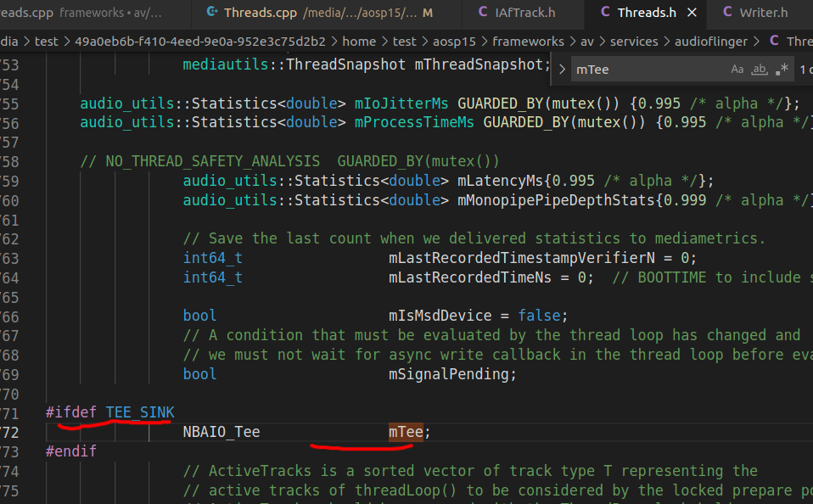The image size is (813, 504).
Task: Click the highlighted mTee match in code
Action: (406, 432)
